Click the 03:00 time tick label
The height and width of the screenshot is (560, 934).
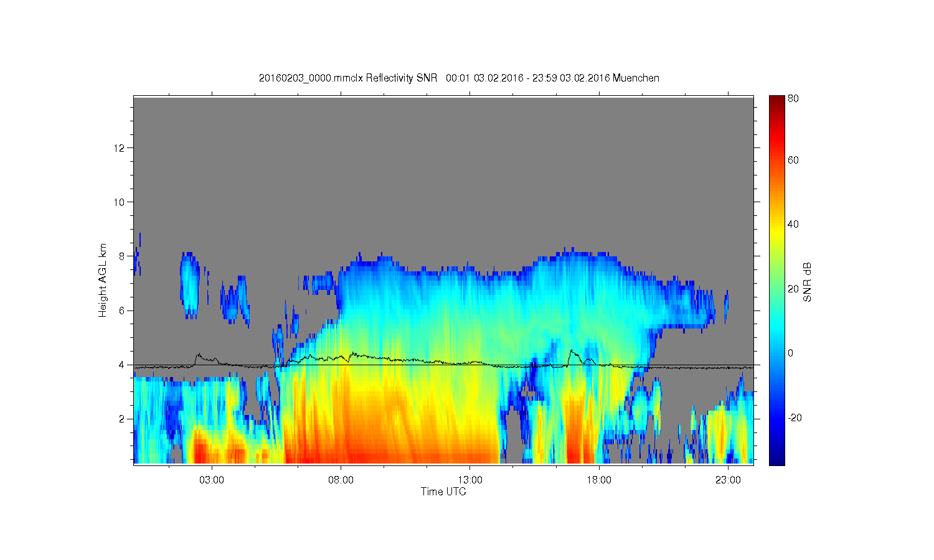pyautogui.click(x=212, y=480)
